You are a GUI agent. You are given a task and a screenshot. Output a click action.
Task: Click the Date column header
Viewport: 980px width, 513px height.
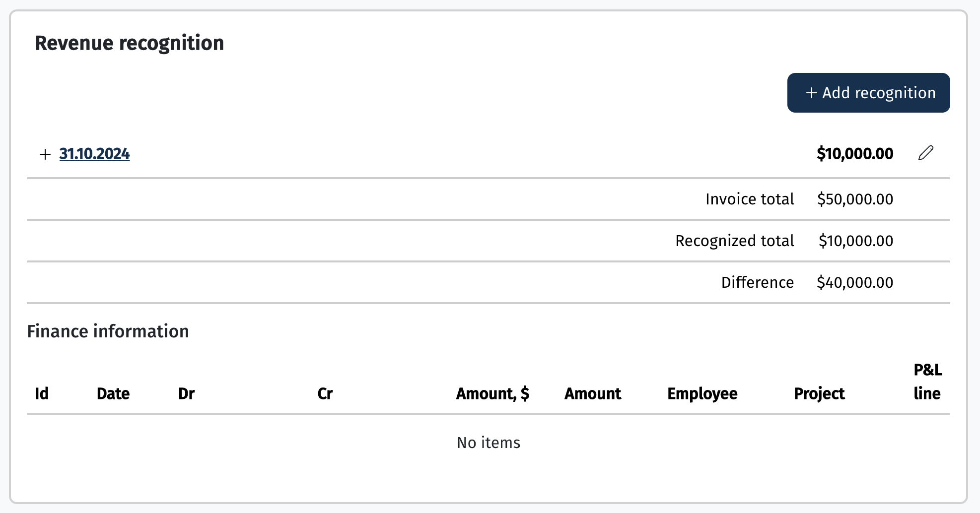(113, 393)
